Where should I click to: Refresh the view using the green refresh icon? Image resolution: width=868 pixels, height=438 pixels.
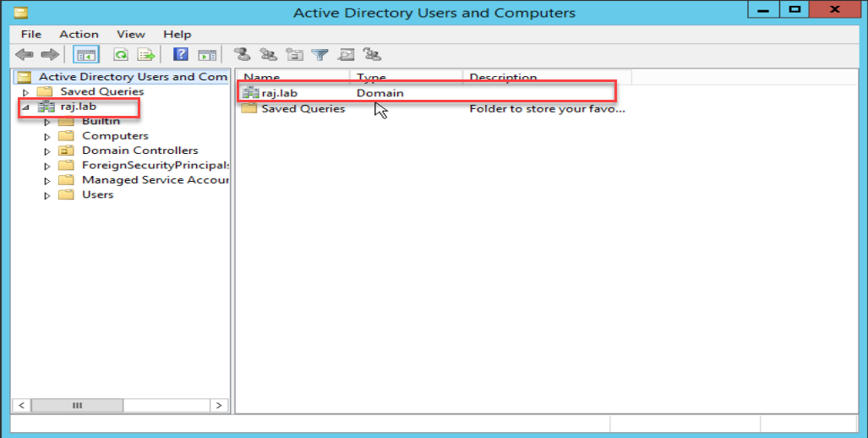point(121,55)
